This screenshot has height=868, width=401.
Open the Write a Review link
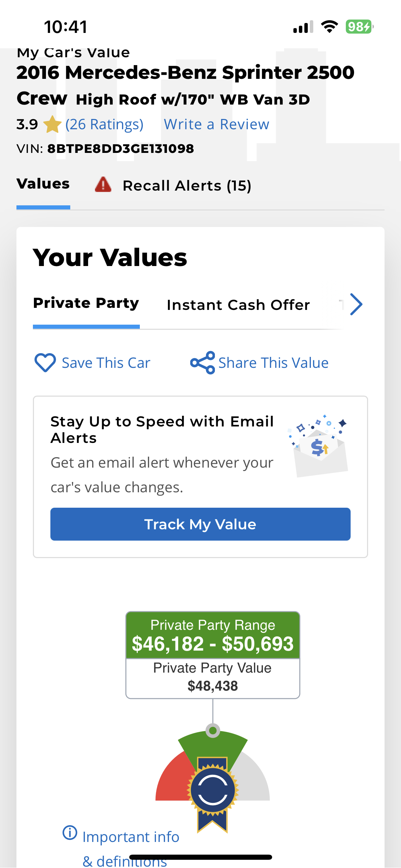click(x=217, y=124)
